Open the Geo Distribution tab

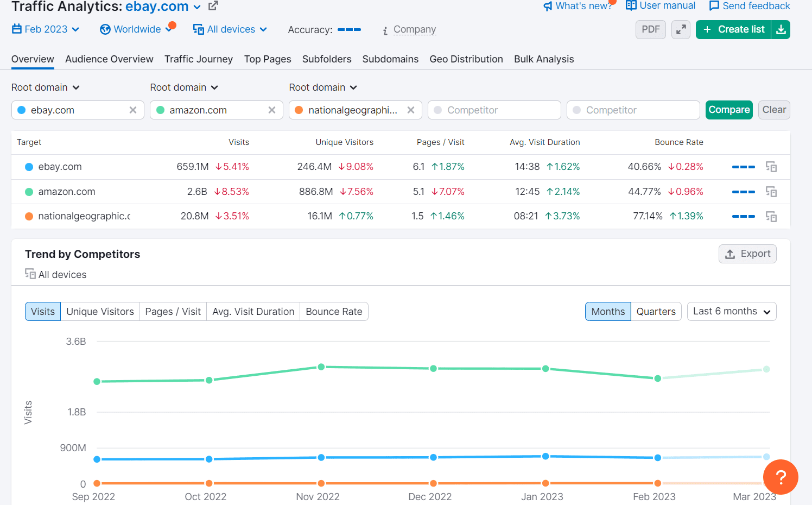click(x=466, y=59)
